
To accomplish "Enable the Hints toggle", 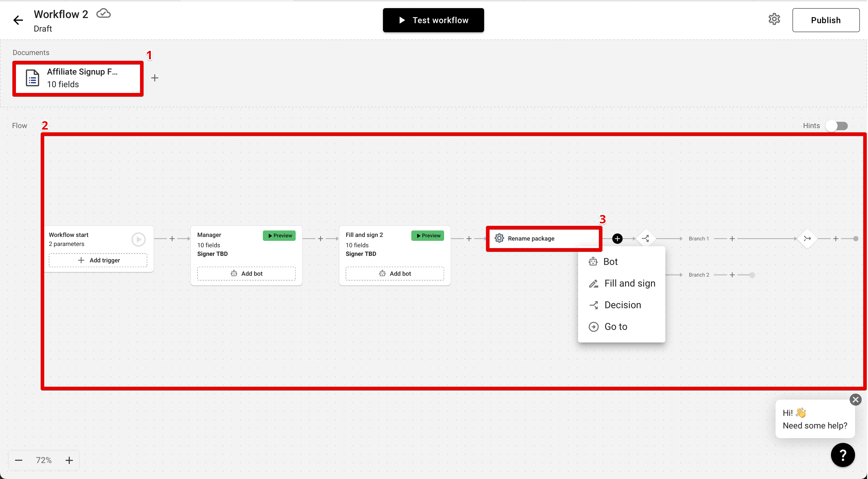I will point(837,126).
